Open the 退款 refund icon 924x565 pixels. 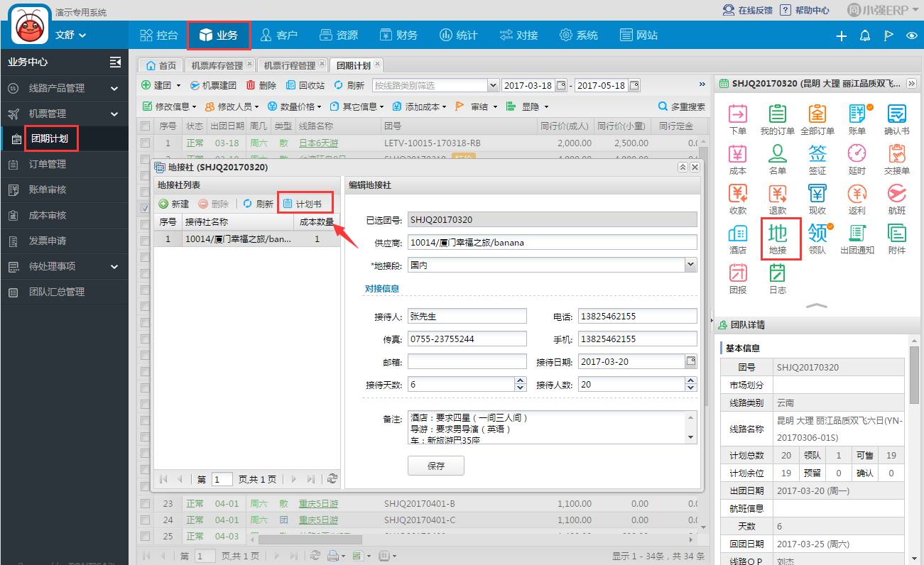pyautogui.click(x=778, y=199)
